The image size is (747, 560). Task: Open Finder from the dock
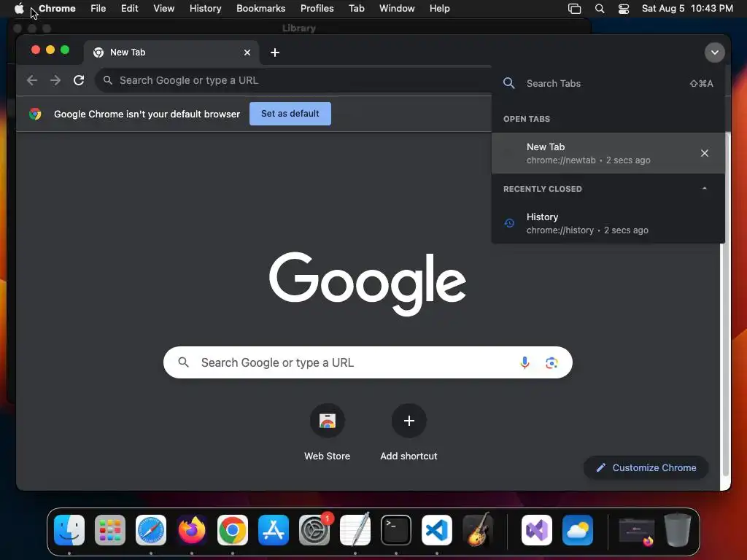tap(69, 530)
